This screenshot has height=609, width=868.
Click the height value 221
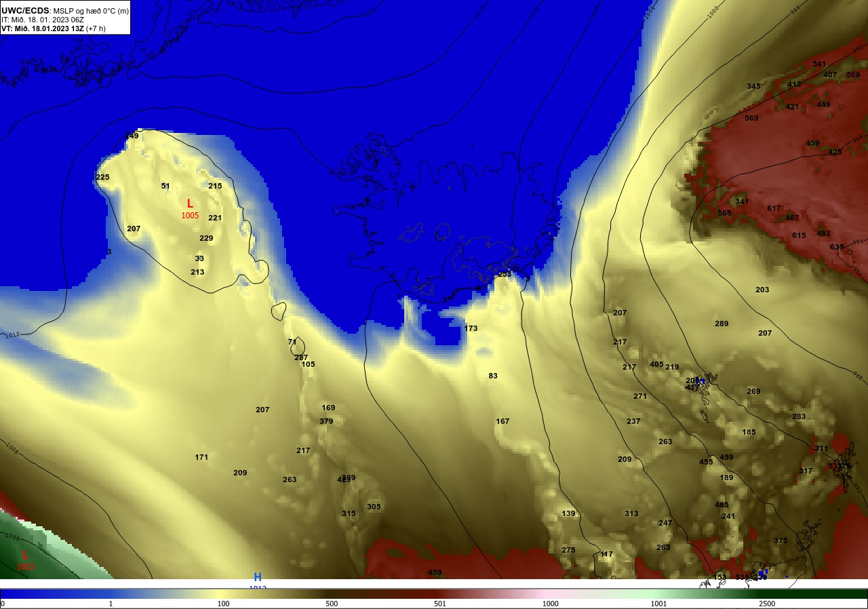tap(215, 218)
